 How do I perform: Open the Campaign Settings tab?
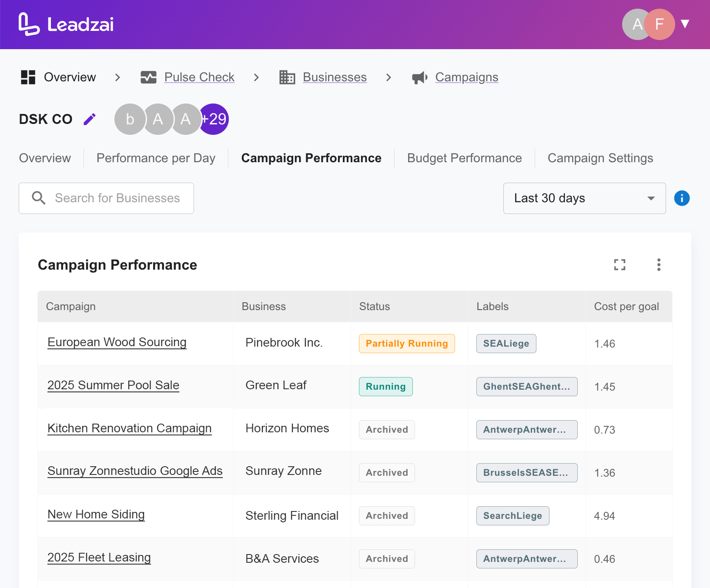600,158
